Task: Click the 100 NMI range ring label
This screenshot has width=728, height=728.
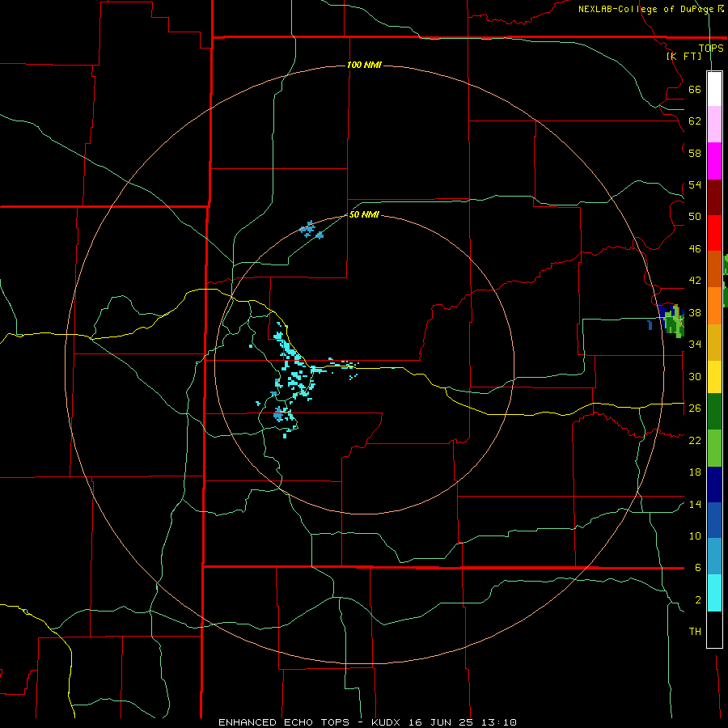Action: (365, 65)
